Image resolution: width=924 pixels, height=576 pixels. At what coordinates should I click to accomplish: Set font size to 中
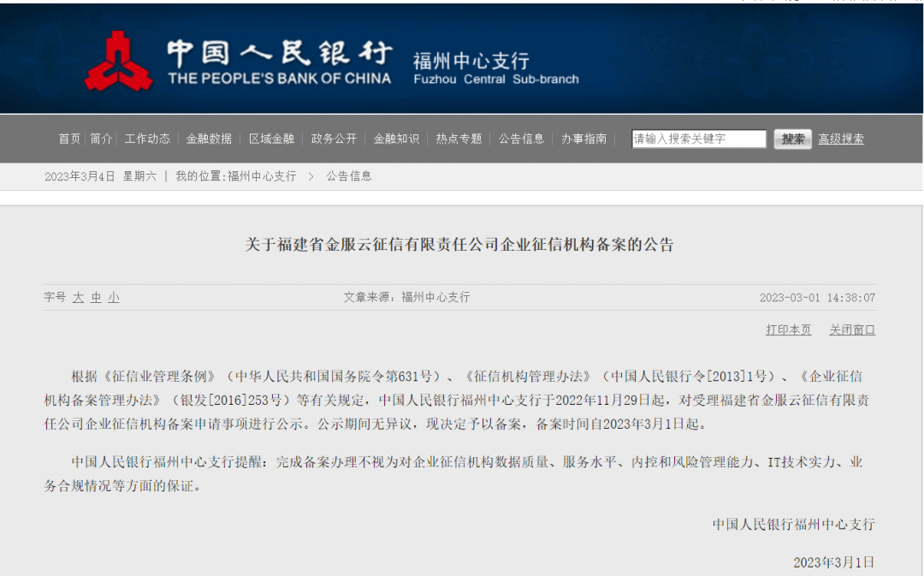[96, 298]
